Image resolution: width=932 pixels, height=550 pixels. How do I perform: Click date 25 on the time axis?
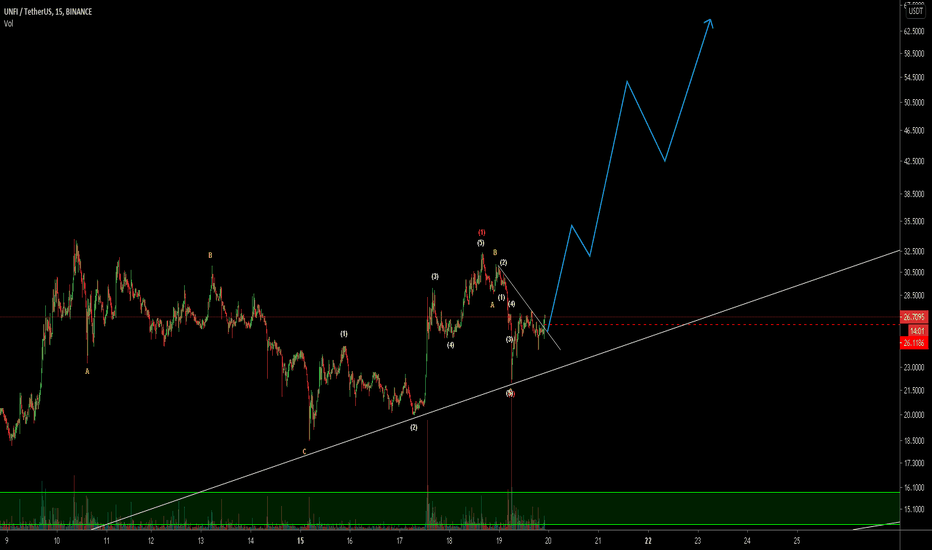pos(797,540)
